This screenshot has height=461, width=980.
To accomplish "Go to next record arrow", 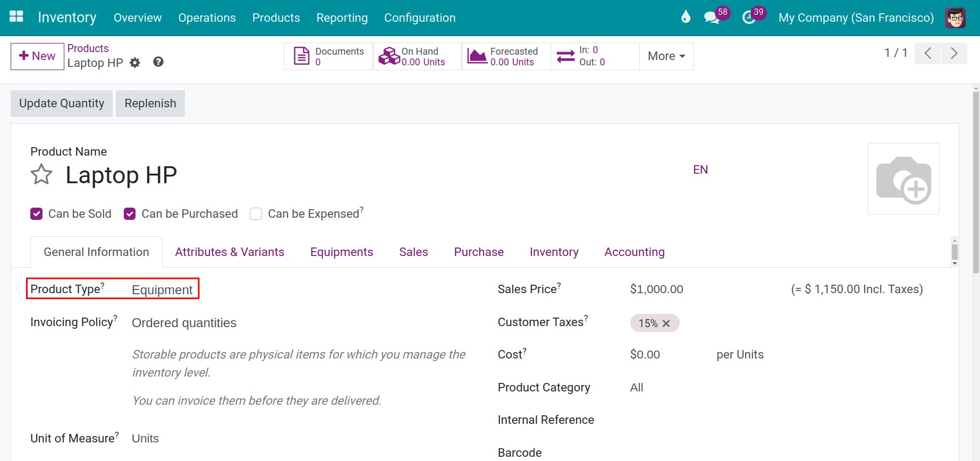I will [x=954, y=53].
